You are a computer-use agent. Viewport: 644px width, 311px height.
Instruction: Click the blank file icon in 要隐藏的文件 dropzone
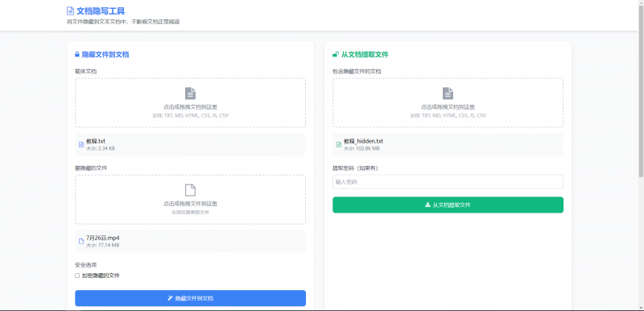coord(190,190)
